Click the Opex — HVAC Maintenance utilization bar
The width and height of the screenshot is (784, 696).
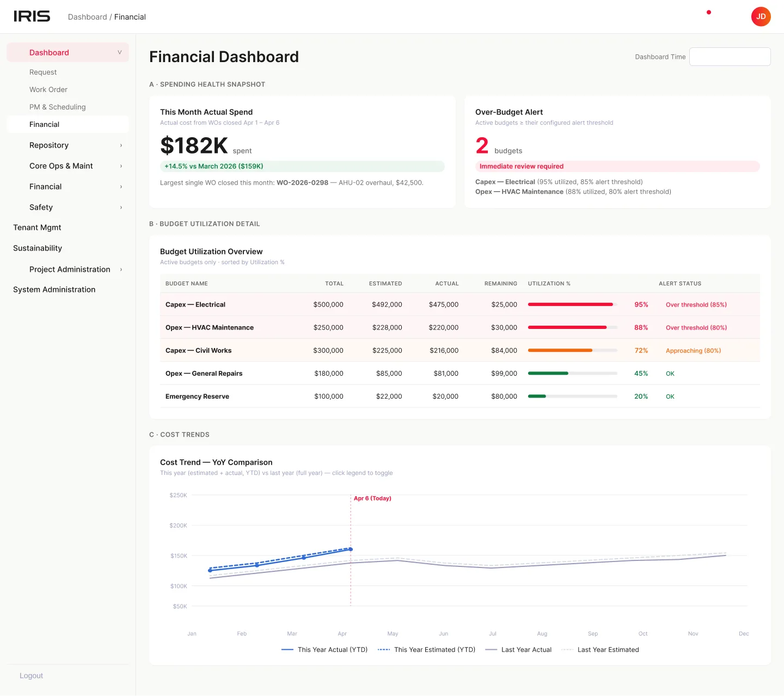(573, 327)
